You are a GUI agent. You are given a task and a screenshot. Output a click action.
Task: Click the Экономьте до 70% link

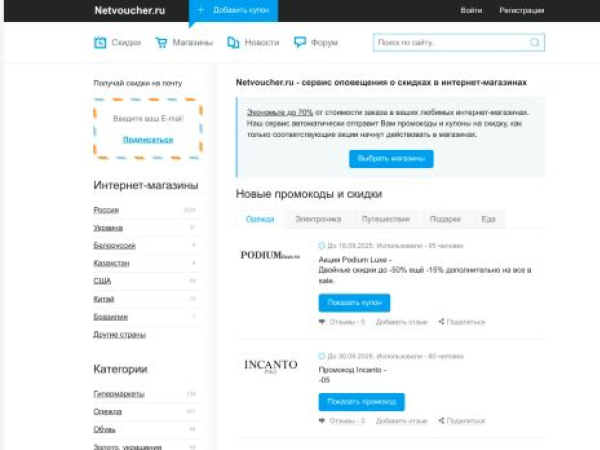[280, 112]
